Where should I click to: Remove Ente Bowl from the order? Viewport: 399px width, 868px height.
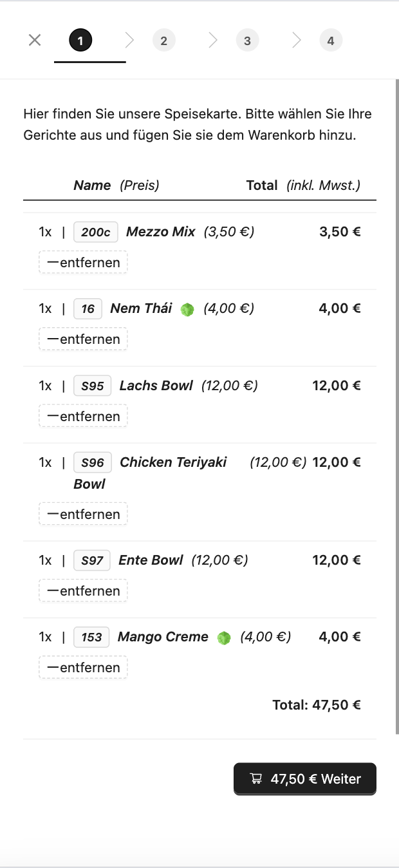(83, 590)
